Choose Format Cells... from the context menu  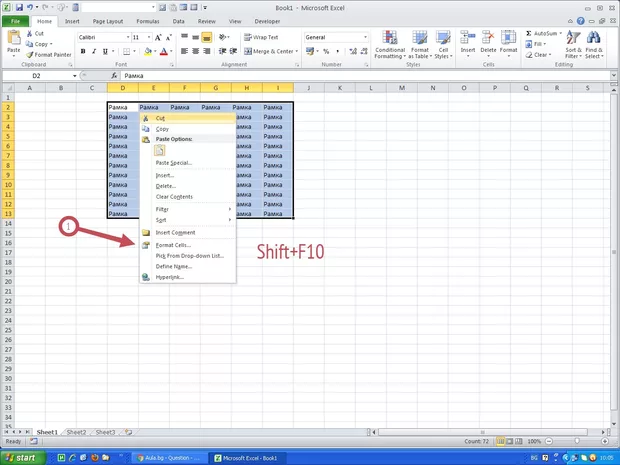[172, 244]
